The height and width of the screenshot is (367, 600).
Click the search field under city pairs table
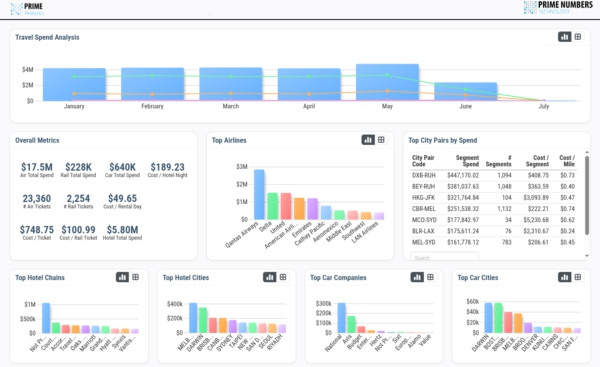(444, 258)
